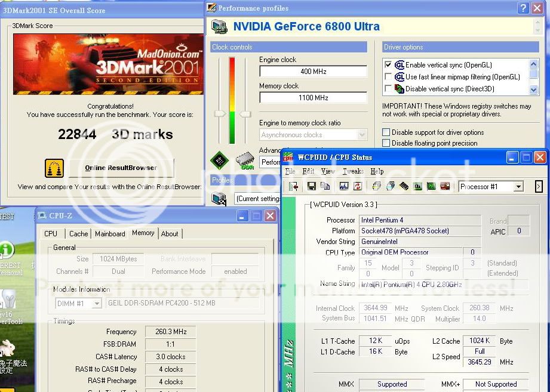
Task: Open the real-time clock graph icon in WCPUID
Action: (x=344, y=187)
